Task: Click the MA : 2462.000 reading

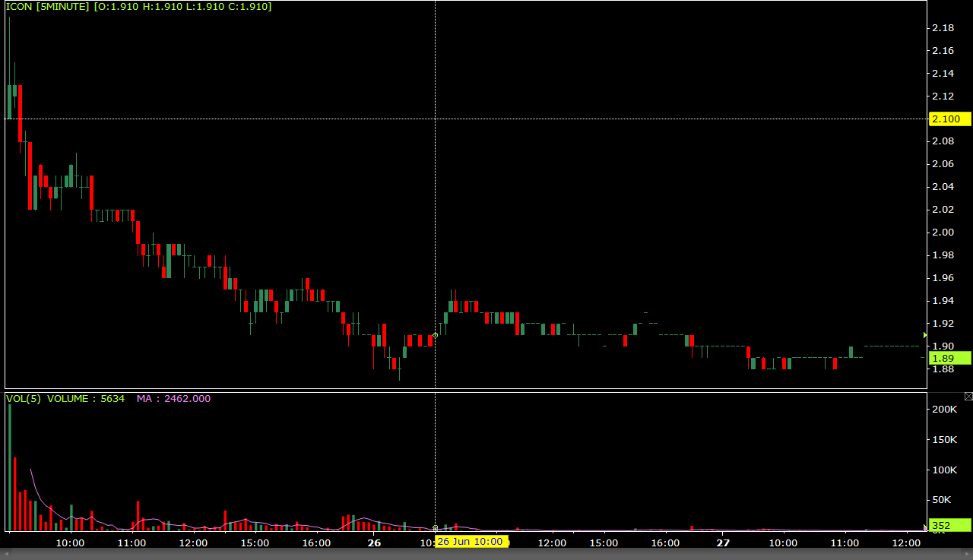Action: pyautogui.click(x=173, y=398)
